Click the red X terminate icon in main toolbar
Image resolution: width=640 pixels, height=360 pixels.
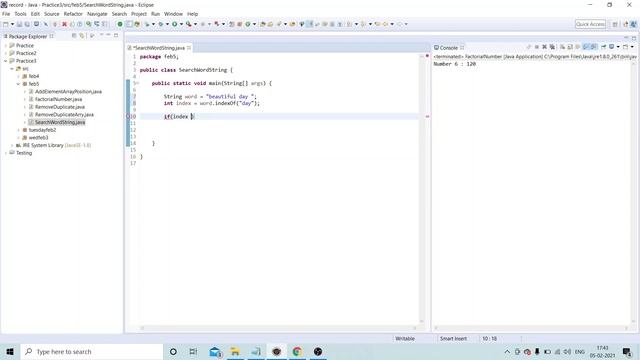pyautogui.click(x=64, y=24)
